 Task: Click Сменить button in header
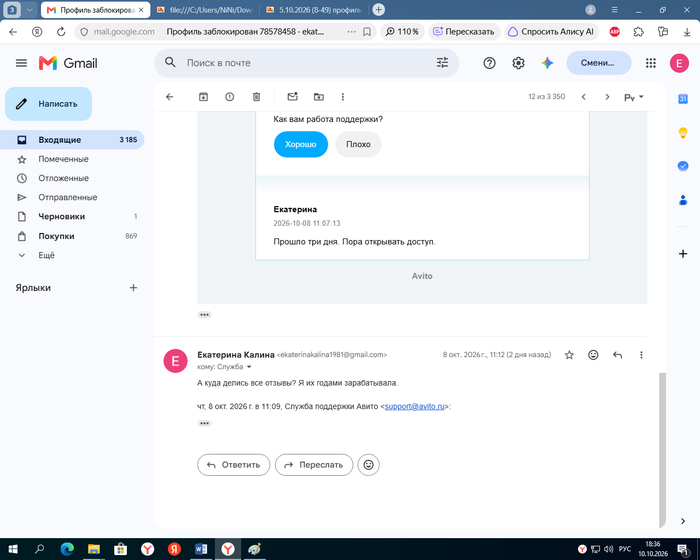(x=599, y=63)
